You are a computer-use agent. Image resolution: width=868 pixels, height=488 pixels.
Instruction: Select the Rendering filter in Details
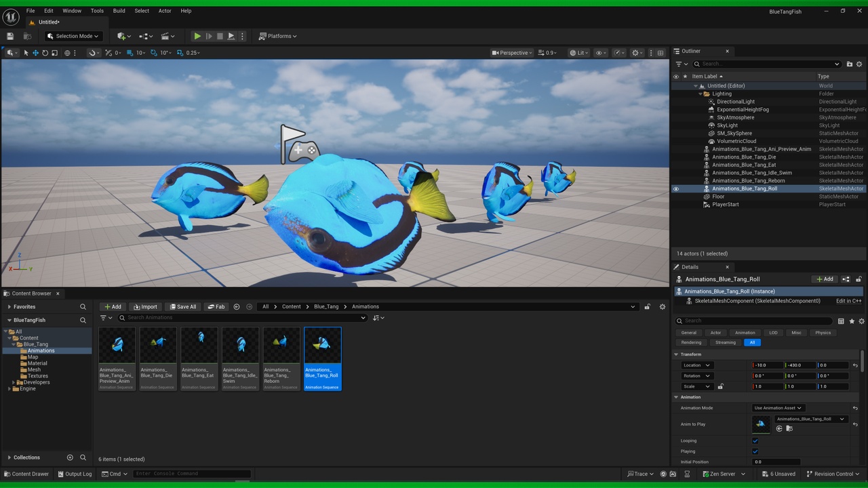692,342
